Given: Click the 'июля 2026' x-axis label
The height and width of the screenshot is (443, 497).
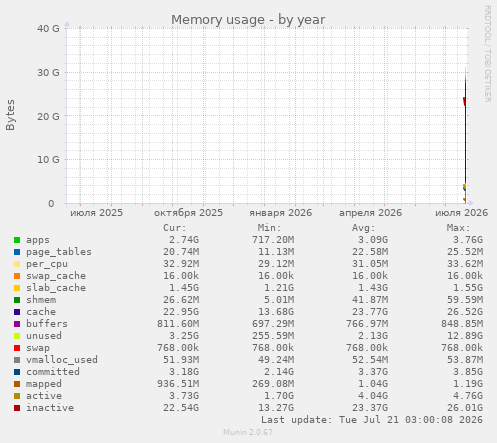Looking at the screenshot, I should [x=462, y=213].
